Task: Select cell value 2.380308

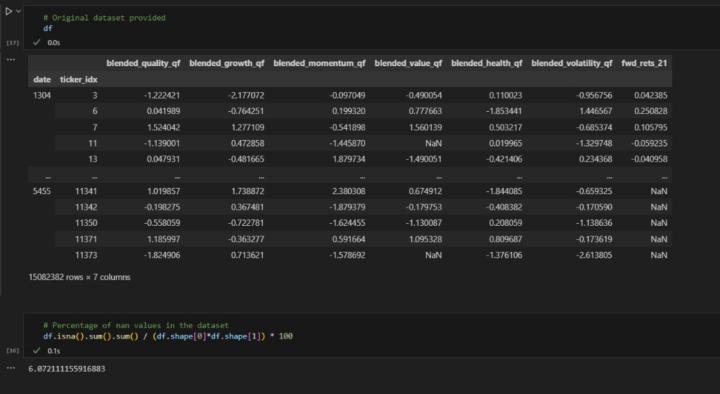Action: point(349,191)
